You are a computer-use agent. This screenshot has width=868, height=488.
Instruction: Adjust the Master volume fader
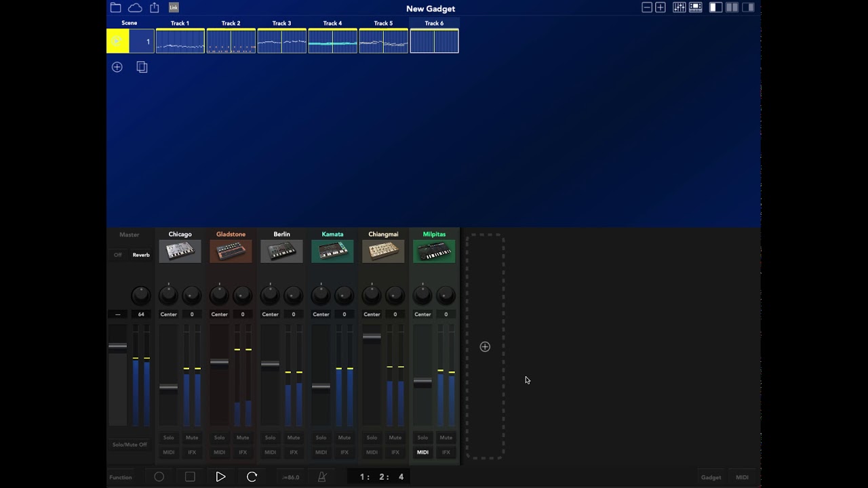(x=117, y=346)
